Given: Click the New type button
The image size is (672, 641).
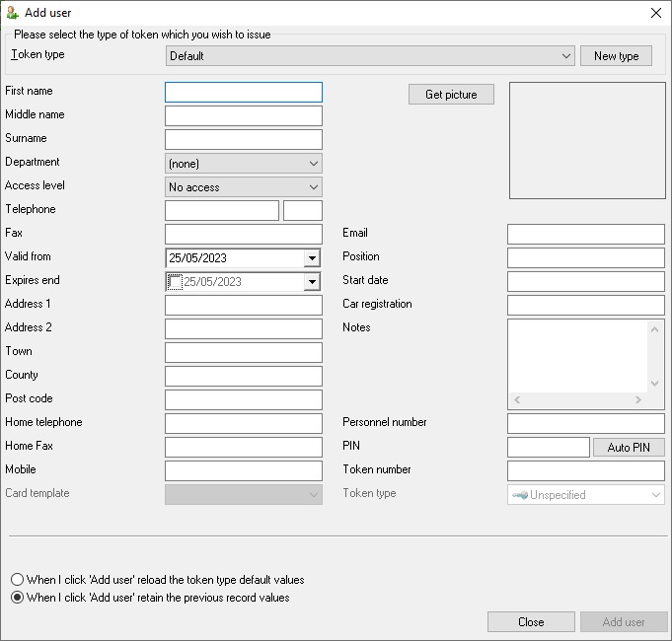Looking at the screenshot, I should (x=617, y=56).
